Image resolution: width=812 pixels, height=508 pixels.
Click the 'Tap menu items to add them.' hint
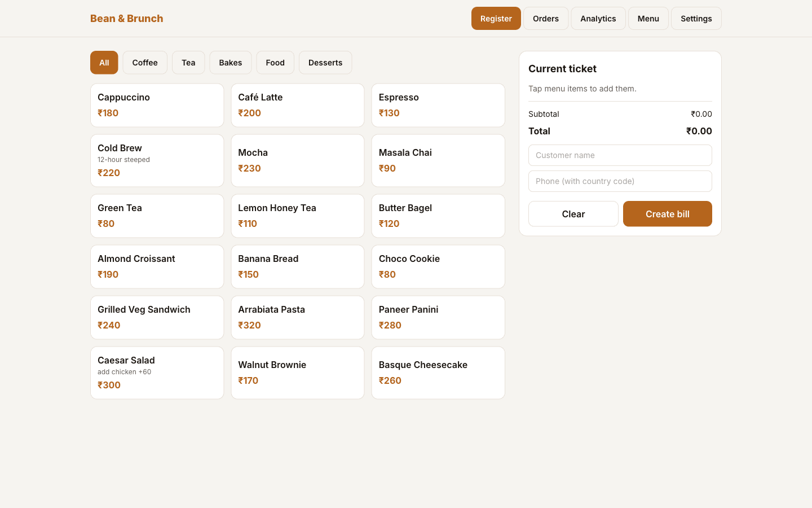click(x=582, y=89)
